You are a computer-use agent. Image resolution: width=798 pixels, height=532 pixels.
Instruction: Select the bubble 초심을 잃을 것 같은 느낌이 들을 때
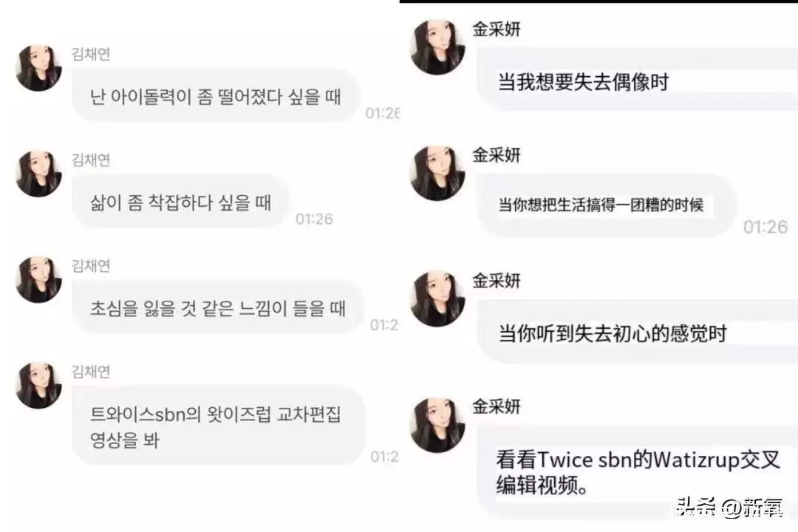click(218, 307)
